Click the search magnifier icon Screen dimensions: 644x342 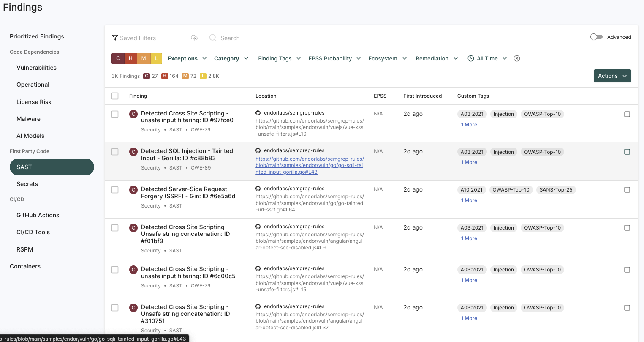coord(213,38)
